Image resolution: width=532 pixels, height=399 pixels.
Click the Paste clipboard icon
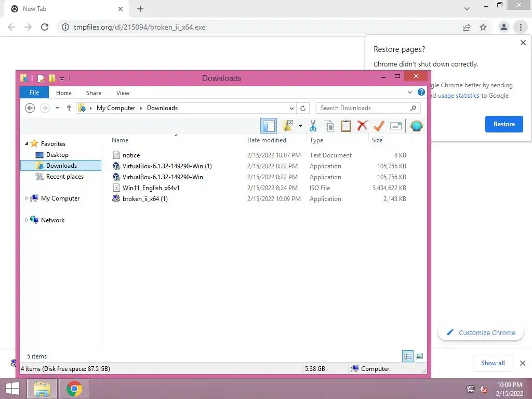coord(345,126)
